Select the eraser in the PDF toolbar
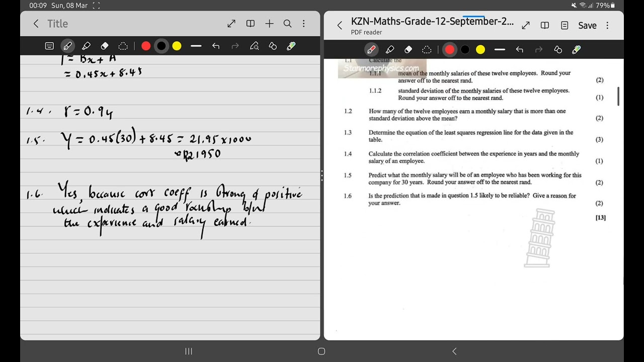 coord(408,49)
